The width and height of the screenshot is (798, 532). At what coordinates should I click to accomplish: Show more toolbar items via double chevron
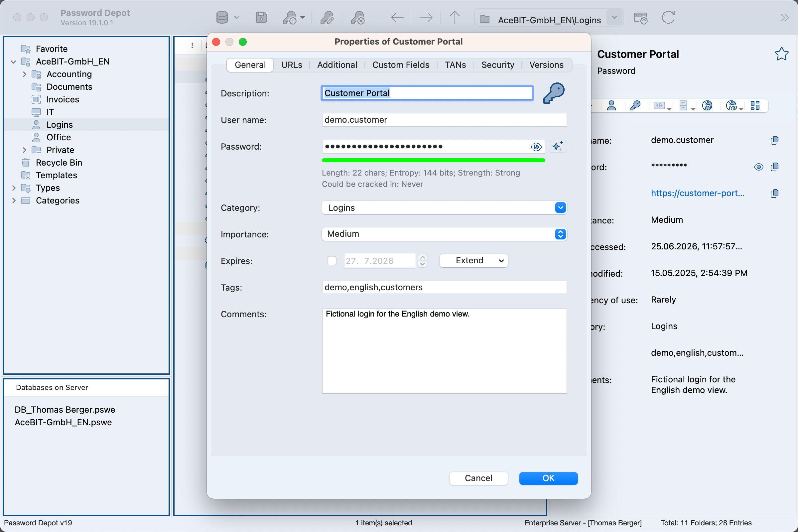pyautogui.click(x=785, y=17)
